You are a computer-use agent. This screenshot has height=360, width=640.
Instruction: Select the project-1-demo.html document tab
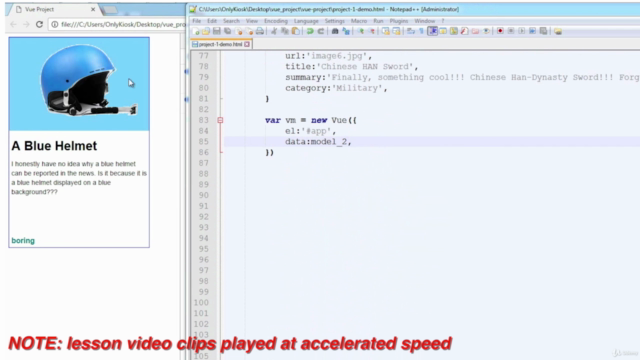click(x=220, y=44)
